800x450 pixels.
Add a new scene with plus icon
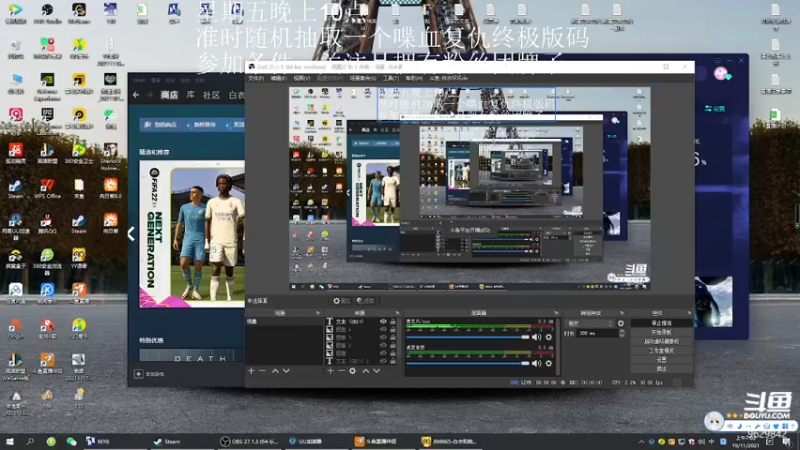(251, 371)
